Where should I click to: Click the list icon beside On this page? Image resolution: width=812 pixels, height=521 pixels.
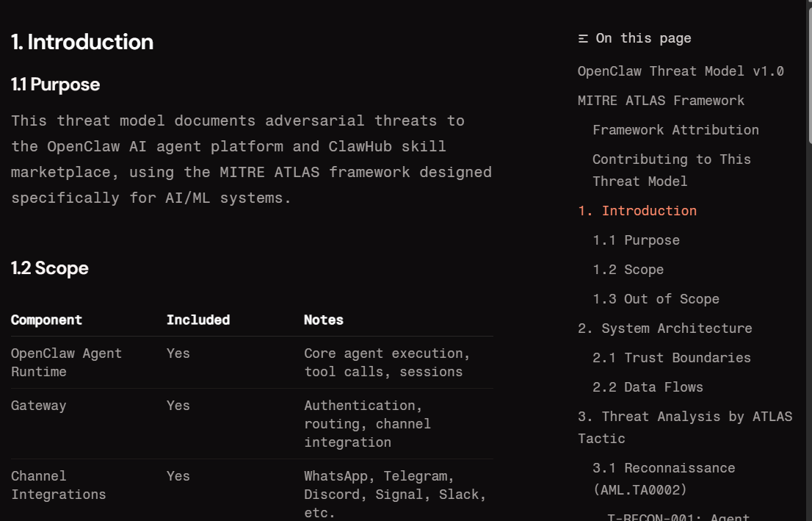pos(583,39)
